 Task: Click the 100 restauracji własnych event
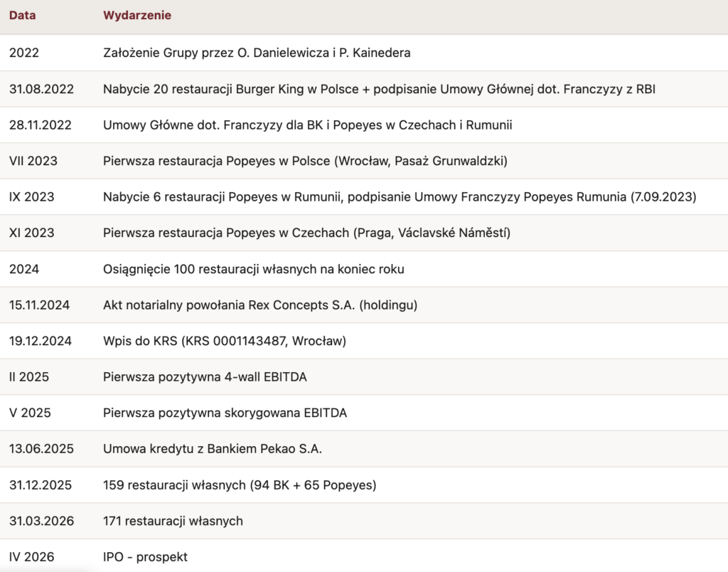tap(254, 269)
